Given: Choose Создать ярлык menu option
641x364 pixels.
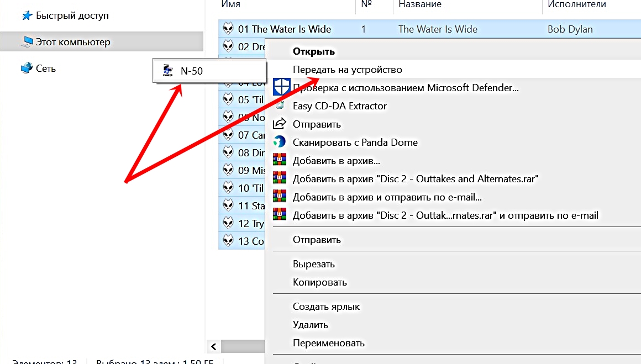Looking at the screenshot, I should coord(326,307).
